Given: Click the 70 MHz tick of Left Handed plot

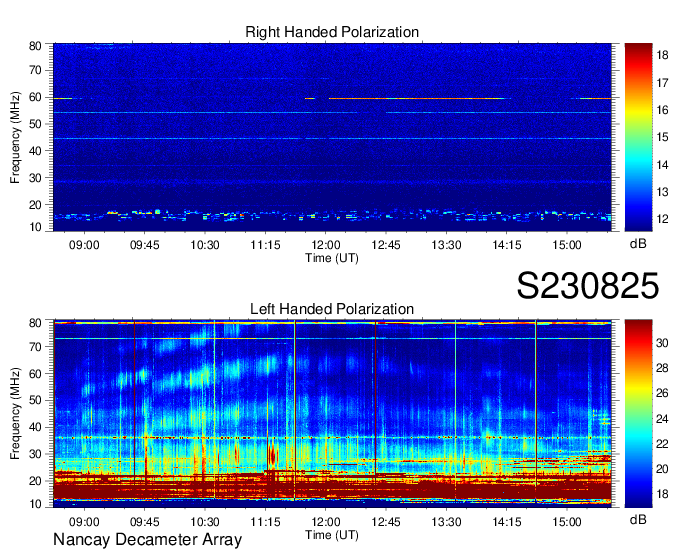Looking at the screenshot, I should pyautogui.click(x=35, y=347).
